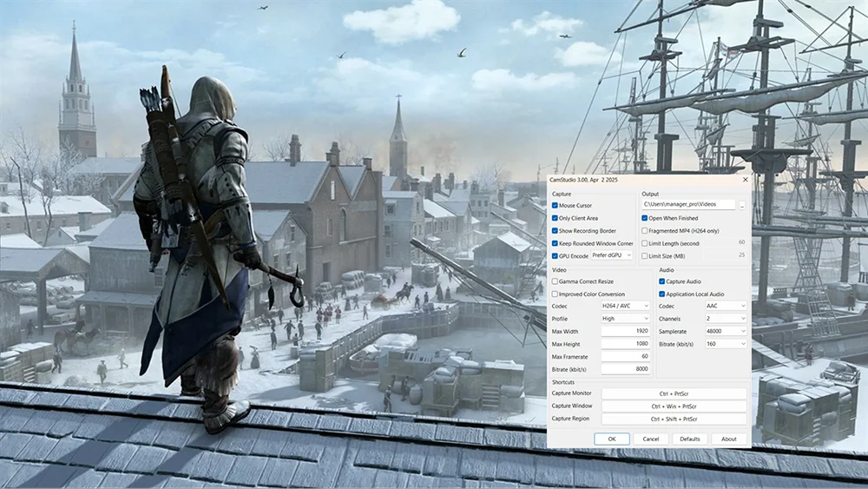This screenshot has height=489, width=868.
Task: Open the About button
Action: pos(729,439)
